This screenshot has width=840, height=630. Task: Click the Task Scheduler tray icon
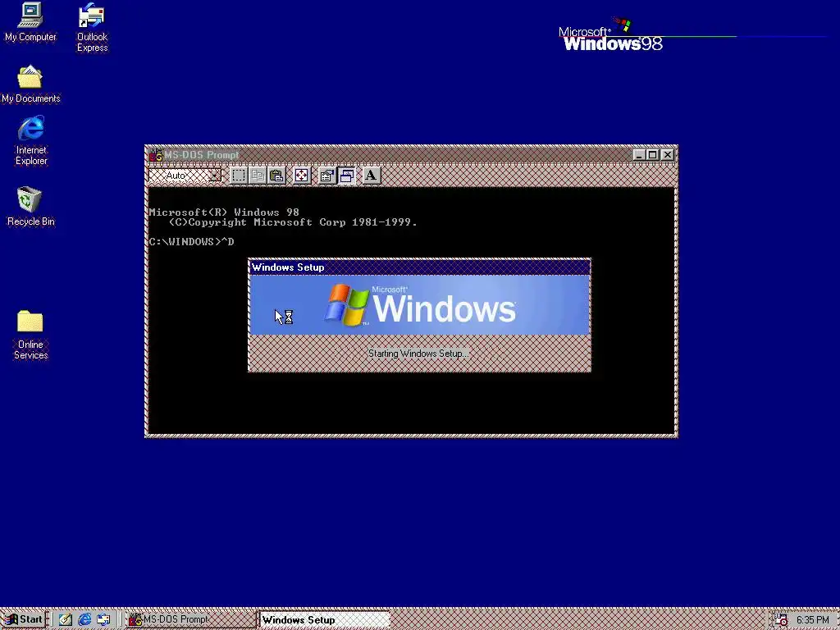click(781, 620)
